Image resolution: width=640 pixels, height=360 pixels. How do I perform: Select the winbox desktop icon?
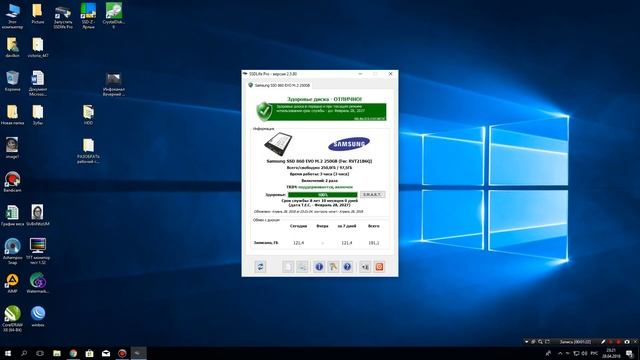pyautogui.click(x=38, y=317)
